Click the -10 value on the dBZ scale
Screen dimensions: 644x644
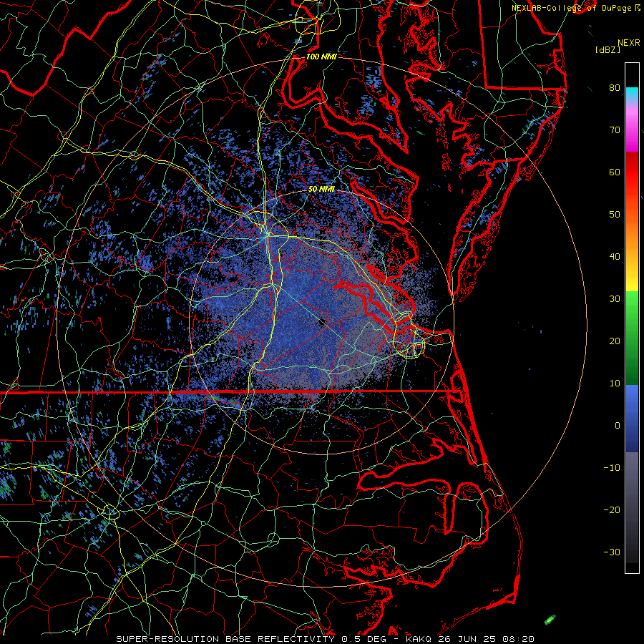[x=612, y=468]
